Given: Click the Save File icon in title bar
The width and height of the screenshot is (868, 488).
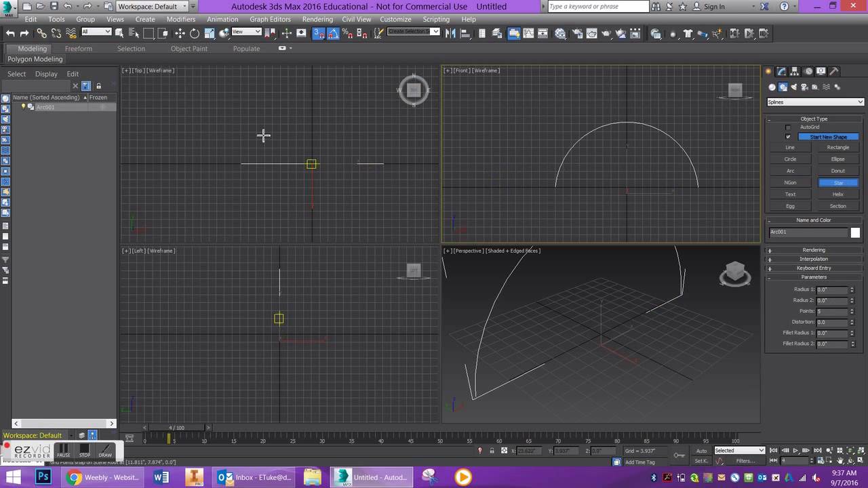Looking at the screenshot, I should tap(54, 6).
